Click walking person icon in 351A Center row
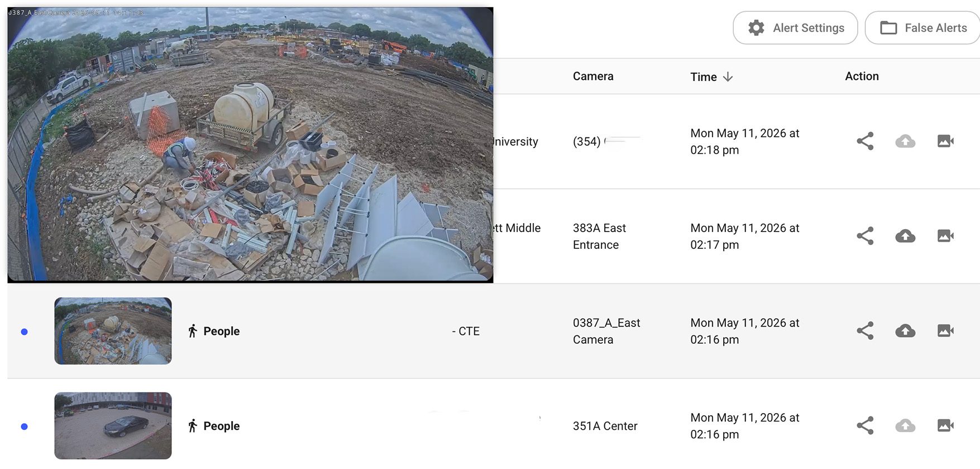 point(193,426)
